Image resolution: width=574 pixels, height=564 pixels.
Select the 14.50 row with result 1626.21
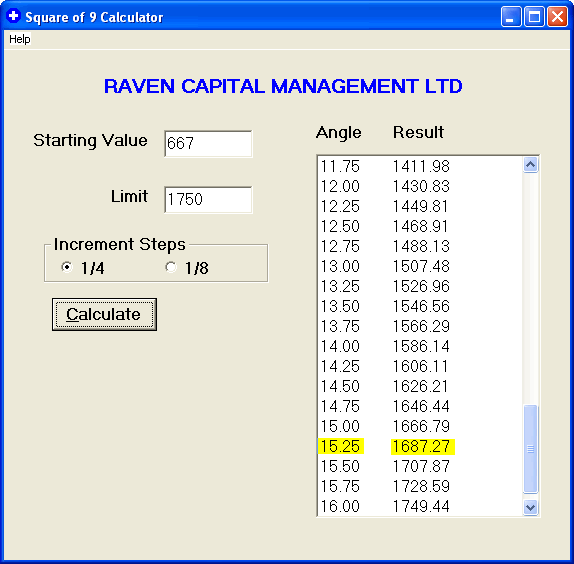(x=420, y=386)
